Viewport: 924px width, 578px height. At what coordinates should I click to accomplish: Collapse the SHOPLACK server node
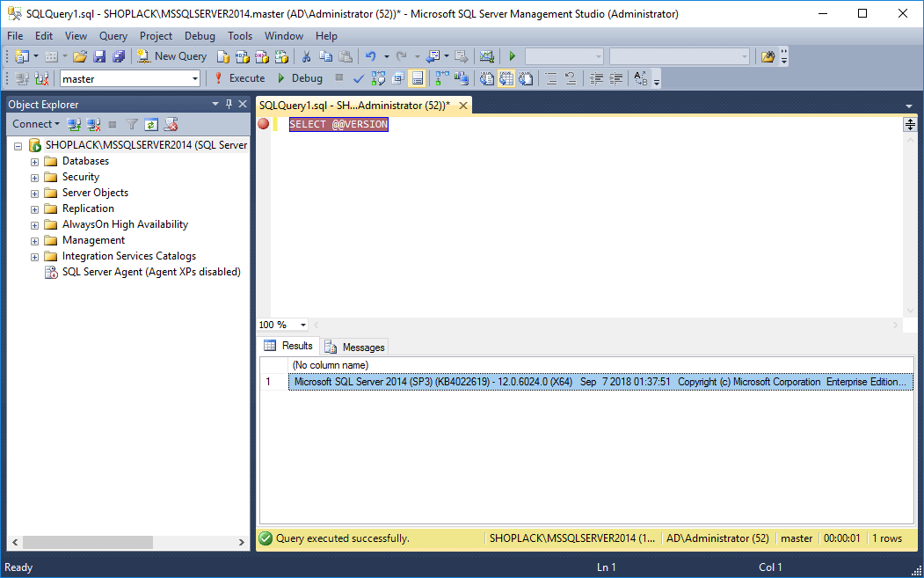[18, 146]
